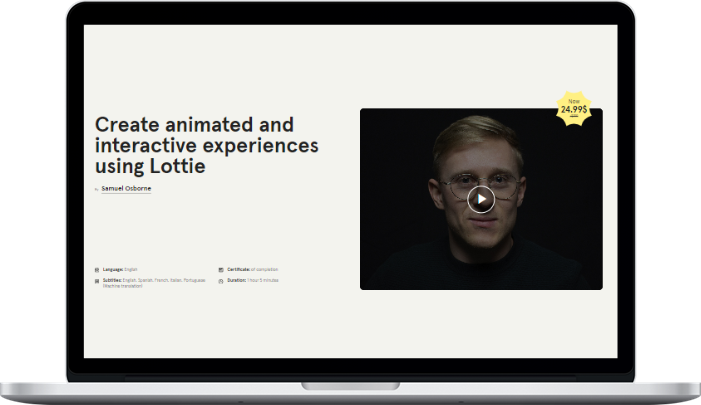Click the Language globe icon
The height and width of the screenshot is (405, 701).
click(x=97, y=270)
